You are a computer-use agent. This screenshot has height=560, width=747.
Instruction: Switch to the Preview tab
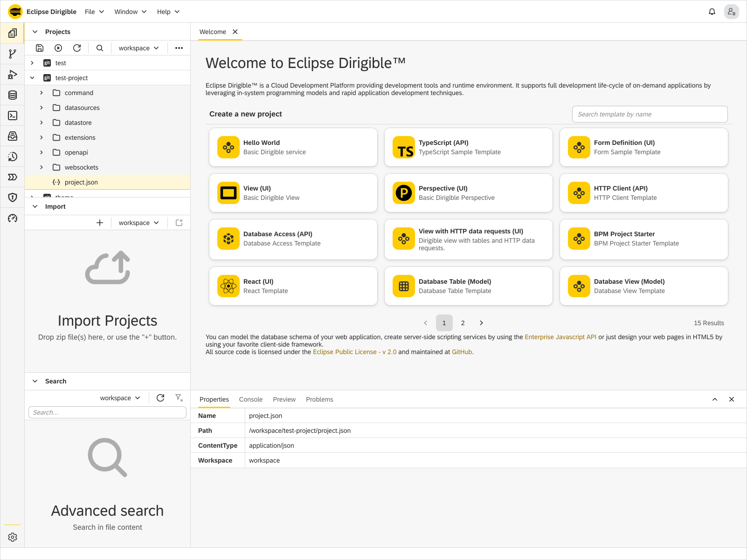284,399
